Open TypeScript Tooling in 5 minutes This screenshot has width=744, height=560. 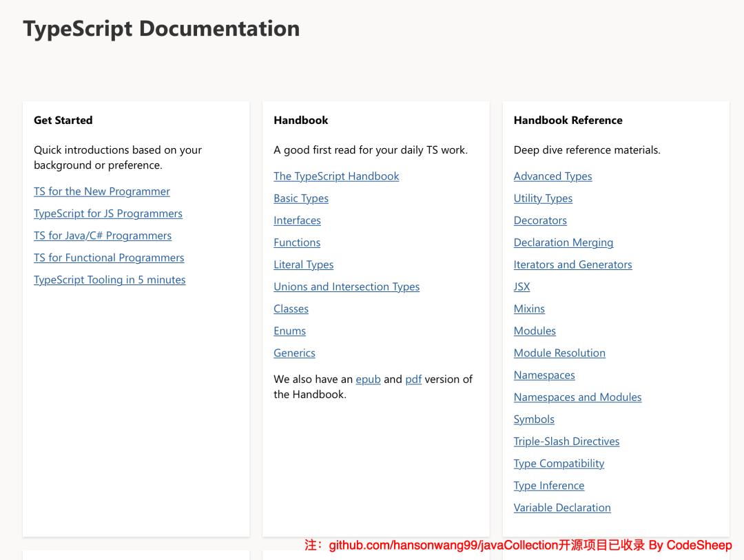110,280
